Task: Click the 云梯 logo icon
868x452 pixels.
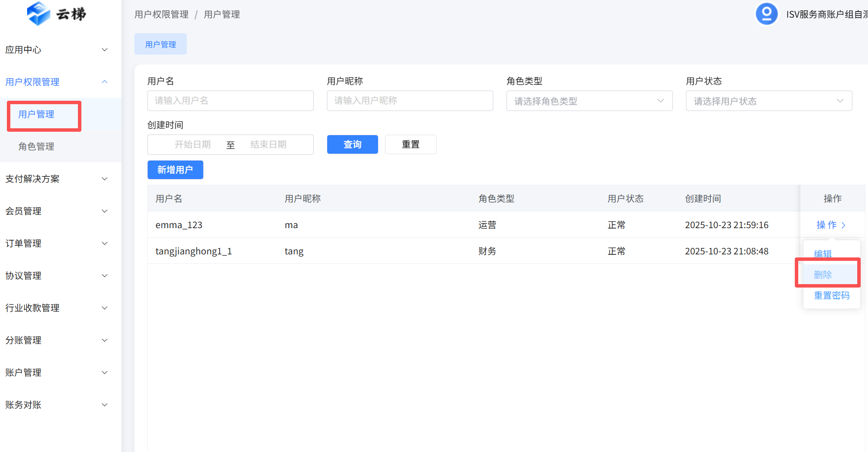Action: click(x=39, y=14)
